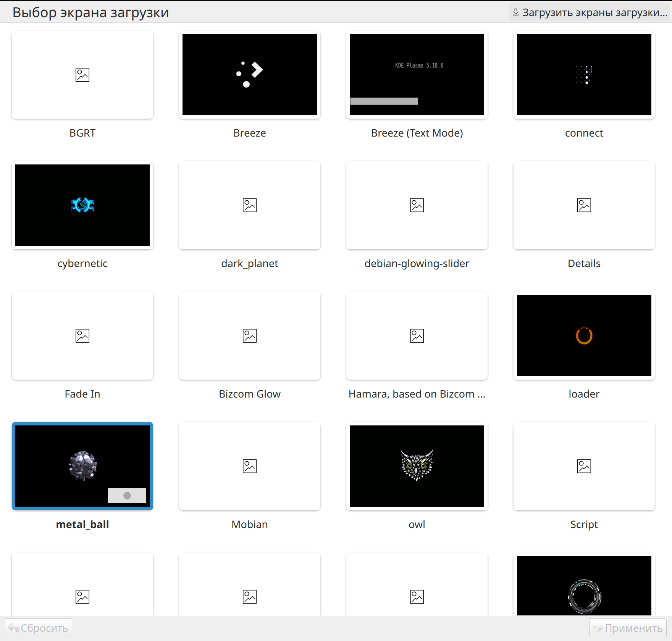Screen dimensions: 672x641
Task: Pick the connect splash theme thumbnail
Action: (x=584, y=75)
